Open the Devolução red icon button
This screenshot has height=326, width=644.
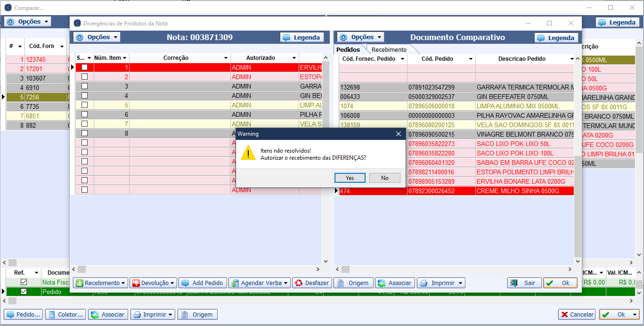tap(153, 283)
